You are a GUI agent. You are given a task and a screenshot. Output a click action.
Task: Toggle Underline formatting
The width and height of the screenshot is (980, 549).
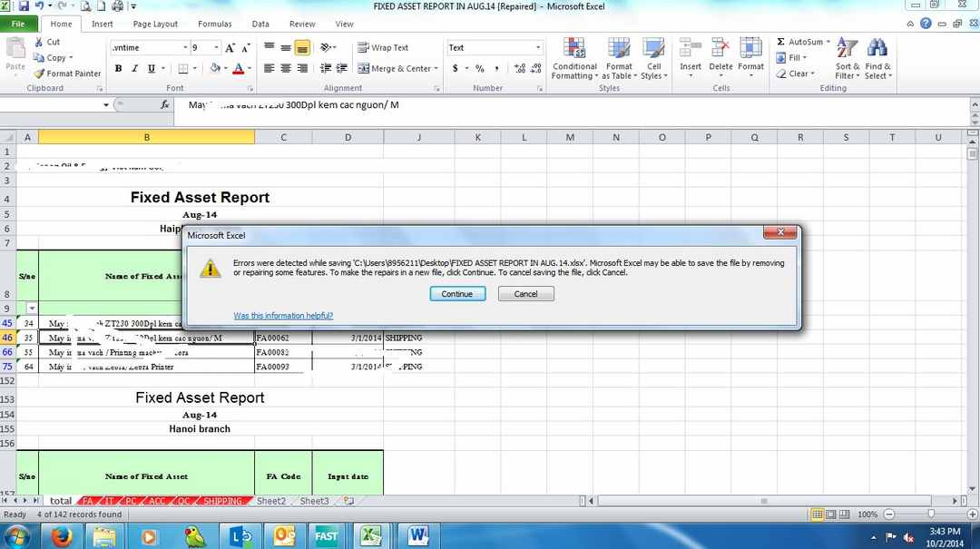[152, 68]
